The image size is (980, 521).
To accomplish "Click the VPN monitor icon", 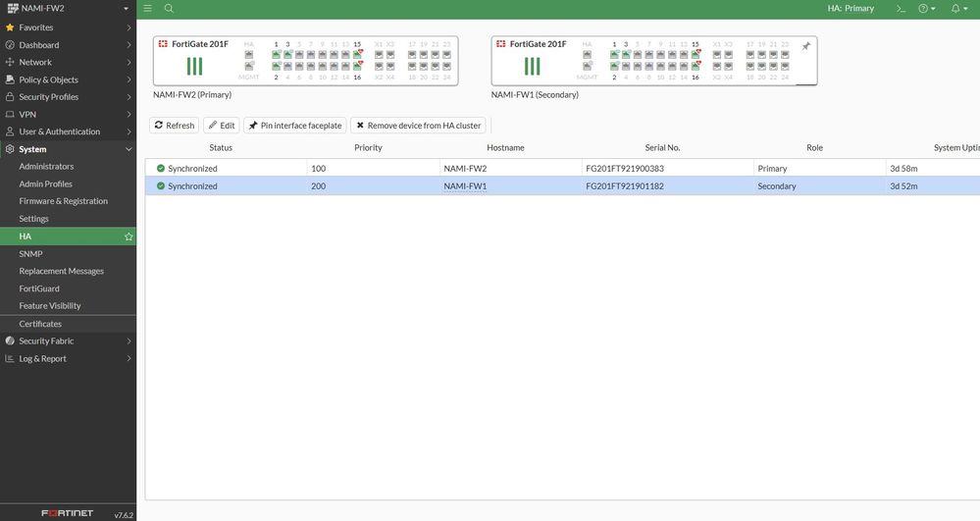I will point(10,115).
